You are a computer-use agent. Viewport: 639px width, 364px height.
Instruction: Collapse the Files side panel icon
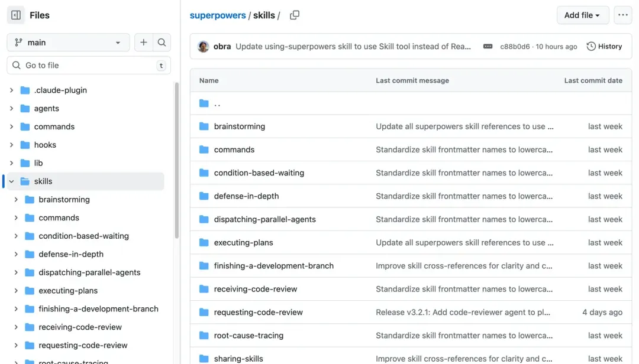point(16,15)
